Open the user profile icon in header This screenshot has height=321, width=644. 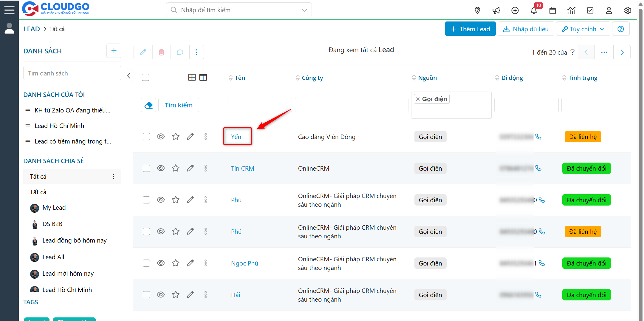(609, 10)
